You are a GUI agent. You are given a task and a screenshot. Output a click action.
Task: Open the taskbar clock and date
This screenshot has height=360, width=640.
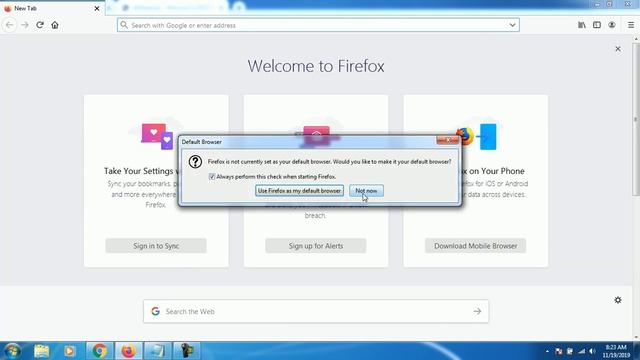click(x=616, y=351)
